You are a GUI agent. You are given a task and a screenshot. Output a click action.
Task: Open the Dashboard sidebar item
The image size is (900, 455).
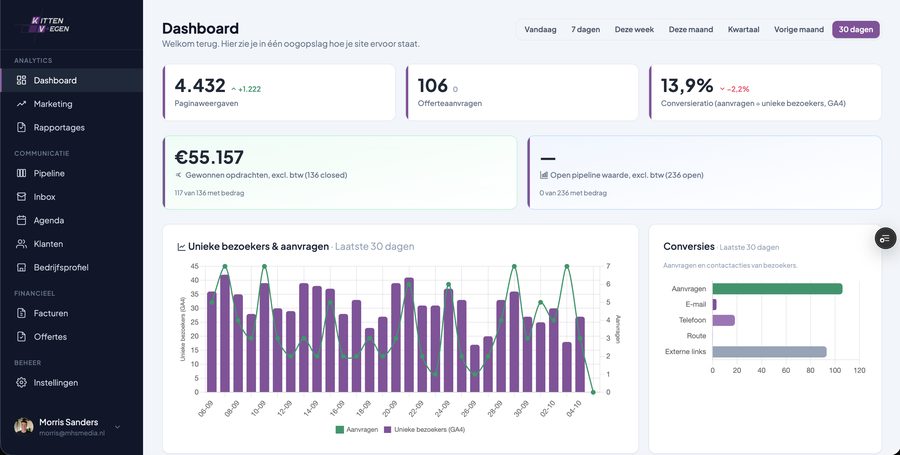pos(71,80)
